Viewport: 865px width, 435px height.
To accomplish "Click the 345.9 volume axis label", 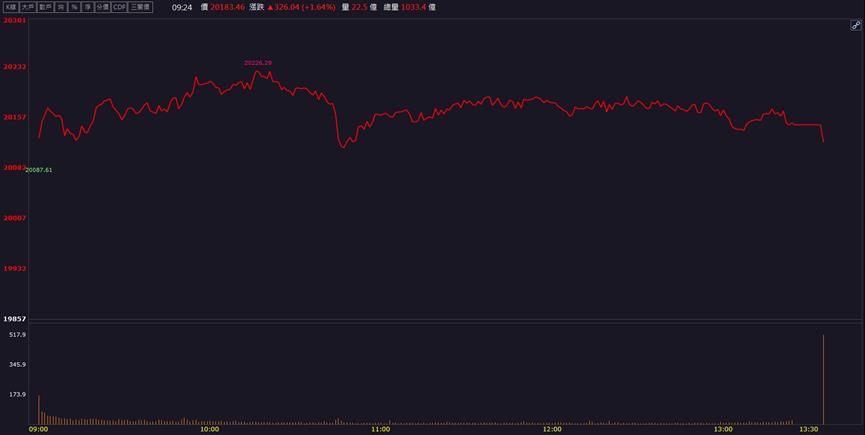I will click(17, 364).
